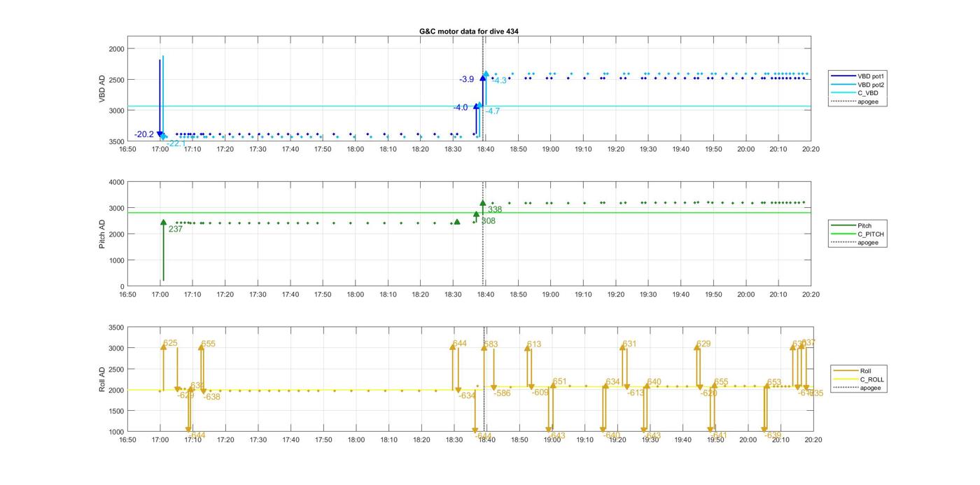The height and width of the screenshot is (485, 980).
Task: Click the -641 roll data label
Action: point(718,435)
